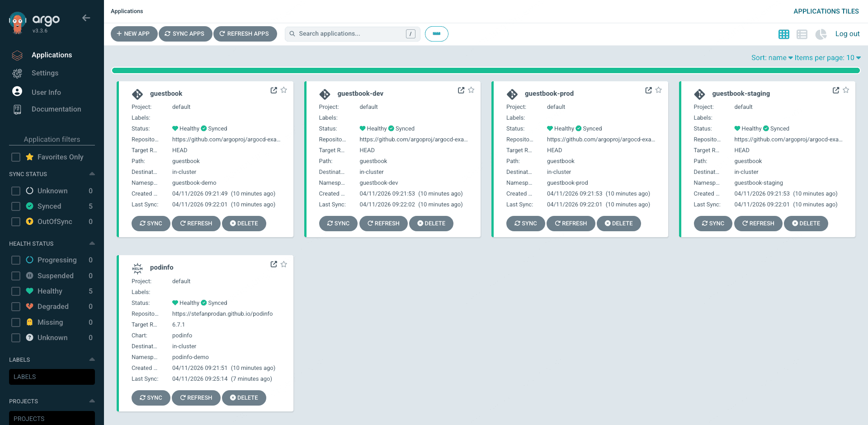Open the guestbook app external link icon

click(274, 90)
